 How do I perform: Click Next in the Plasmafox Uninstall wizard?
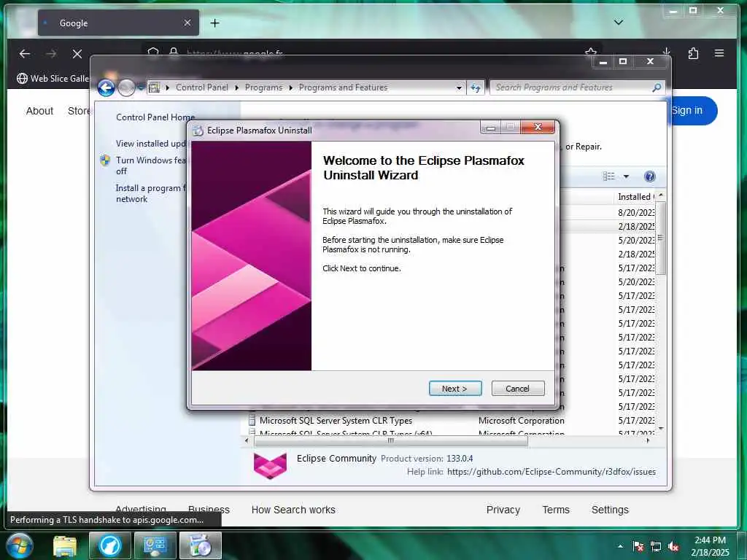(455, 389)
